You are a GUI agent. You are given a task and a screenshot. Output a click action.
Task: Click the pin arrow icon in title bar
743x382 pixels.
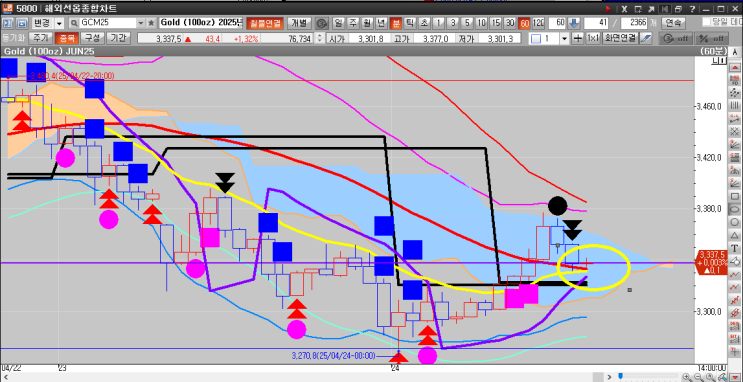(x=652, y=9)
